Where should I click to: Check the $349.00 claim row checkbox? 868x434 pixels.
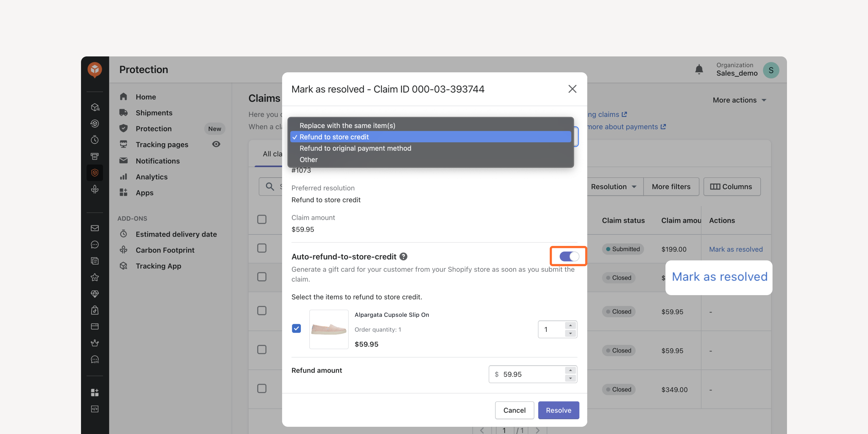tap(262, 389)
